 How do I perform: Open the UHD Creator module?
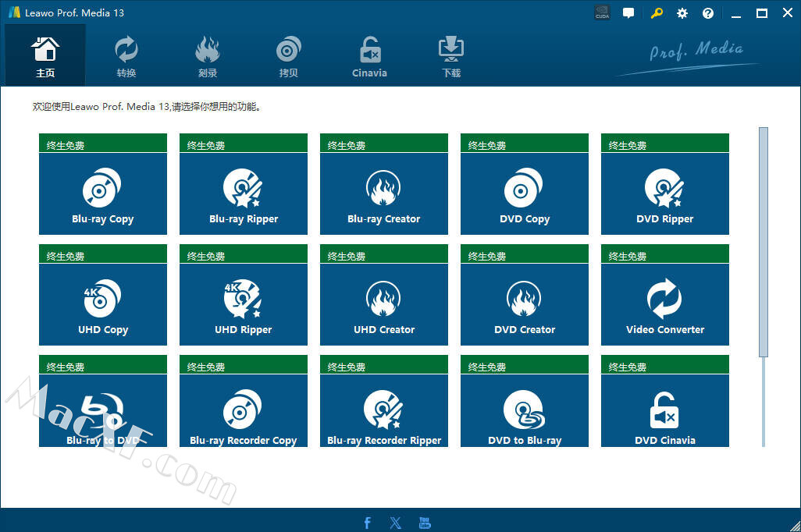pyautogui.click(x=384, y=304)
